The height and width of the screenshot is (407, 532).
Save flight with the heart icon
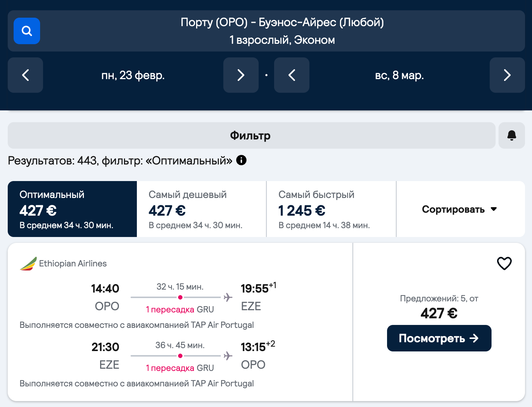click(x=504, y=263)
